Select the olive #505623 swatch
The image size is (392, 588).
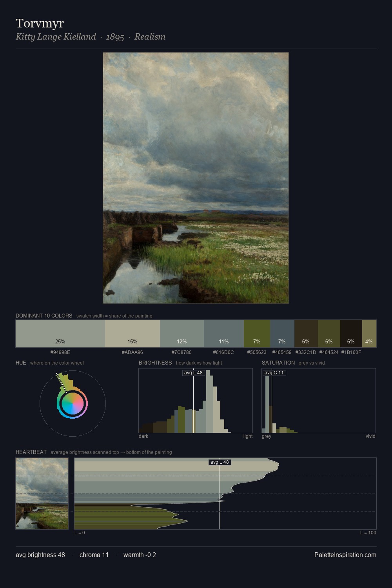point(257,334)
